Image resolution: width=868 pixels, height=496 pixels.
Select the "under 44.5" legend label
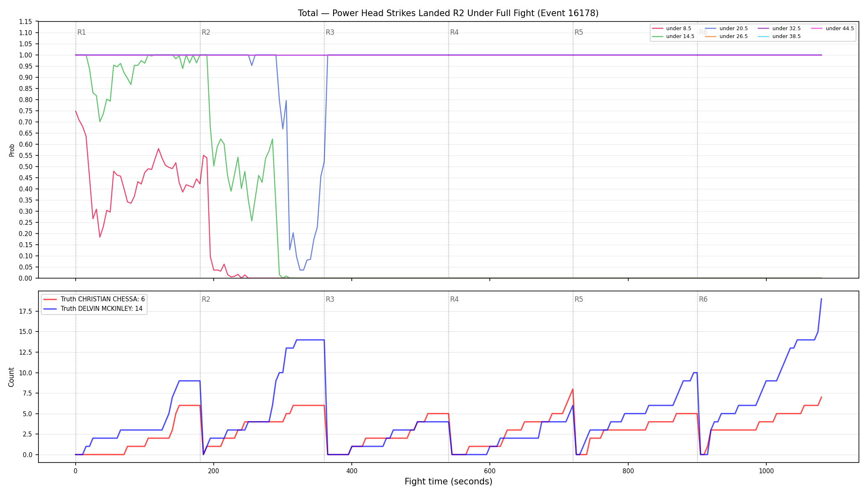point(839,29)
